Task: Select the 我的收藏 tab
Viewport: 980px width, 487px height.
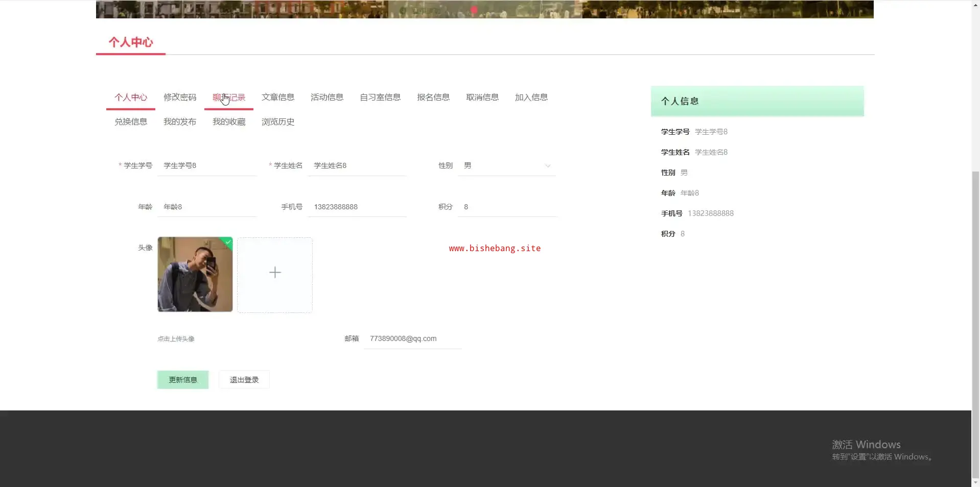Action: coord(229,121)
